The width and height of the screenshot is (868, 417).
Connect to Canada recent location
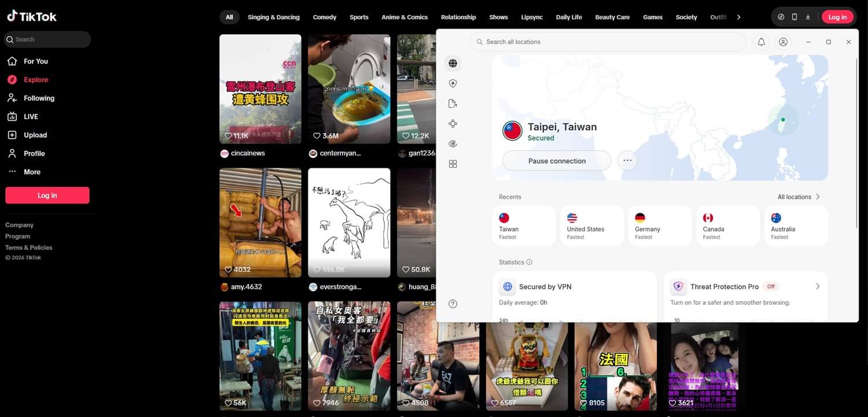pyautogui.click(x=728, y=226)
